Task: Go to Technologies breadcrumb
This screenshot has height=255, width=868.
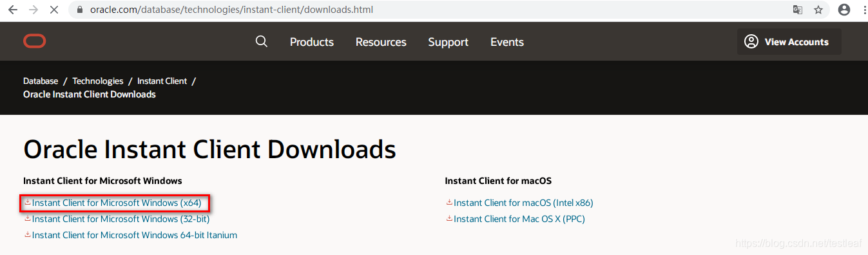Action: pyautogui.click(x=98, y=81)
